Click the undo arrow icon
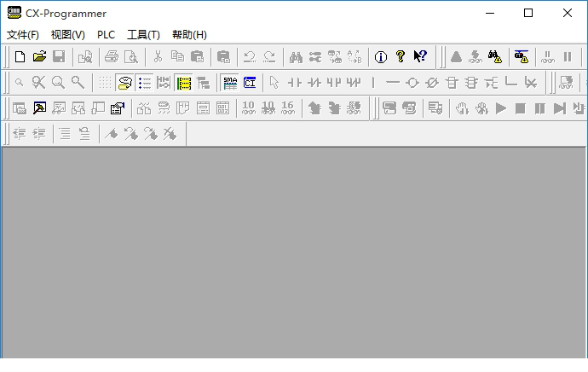This screenshot has width=588, height=372. click(250, 56)
